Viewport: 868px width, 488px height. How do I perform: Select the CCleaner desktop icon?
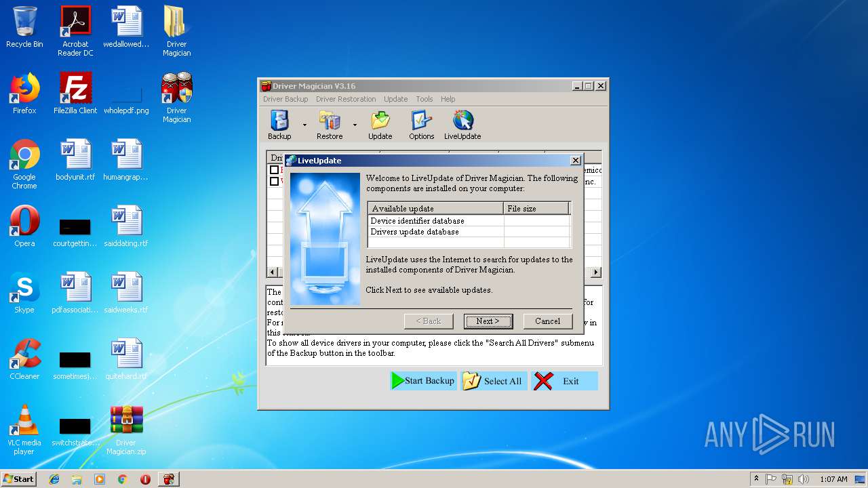24,359
